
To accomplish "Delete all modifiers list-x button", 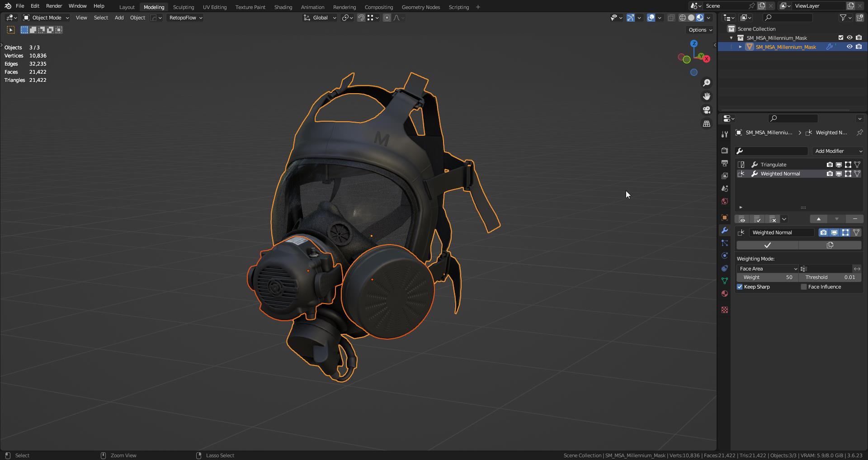I will (773, 219).
